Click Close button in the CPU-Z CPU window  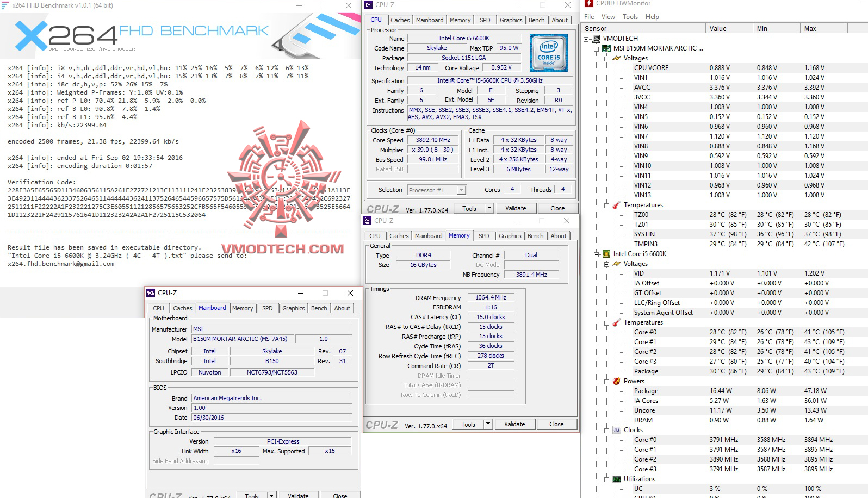click(x=557, y=208)
